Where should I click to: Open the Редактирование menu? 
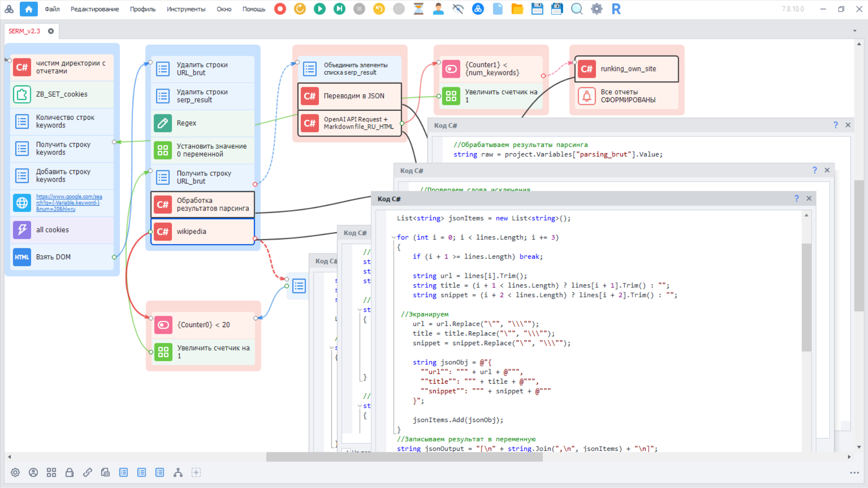[x=95, y=9]
